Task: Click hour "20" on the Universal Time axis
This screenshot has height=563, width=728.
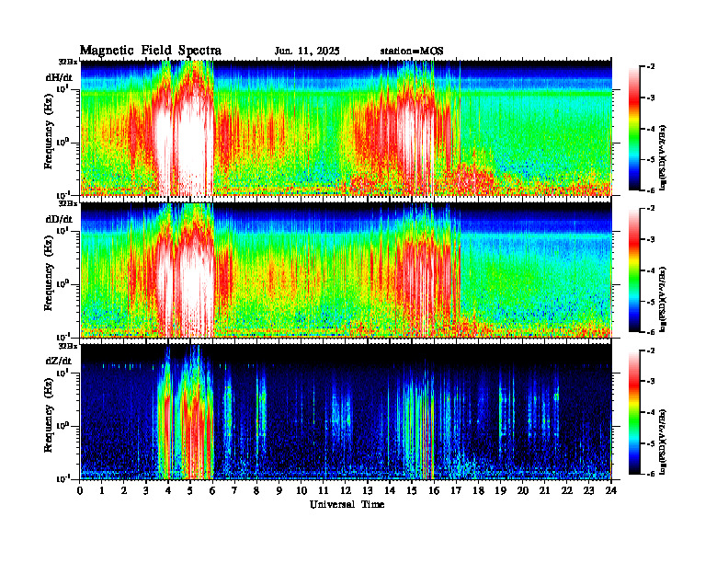Action: (523, 490)
